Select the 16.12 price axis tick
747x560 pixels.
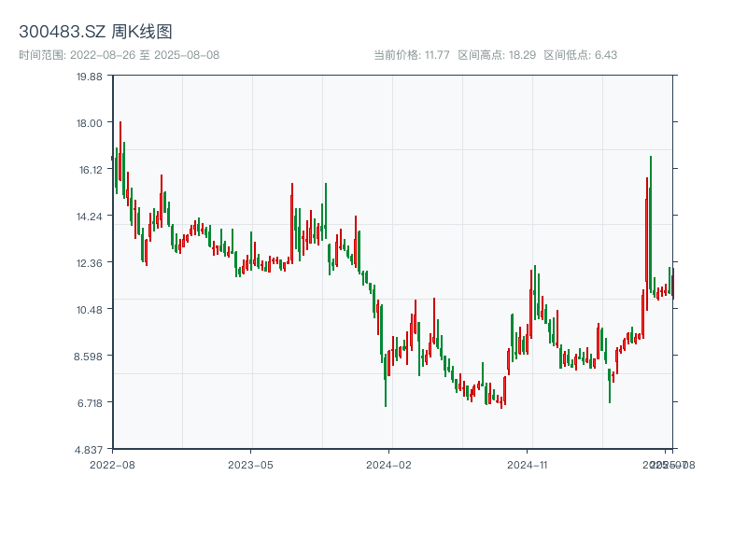click(x=90, y=170)
